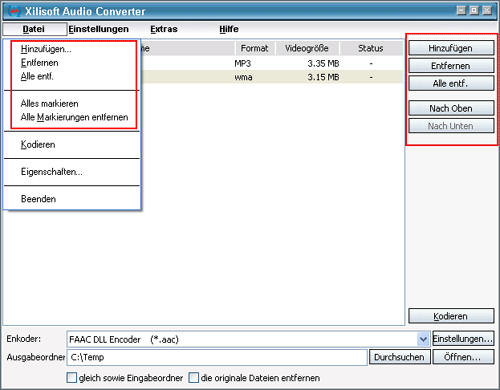Sort by the Format column header
The width and height of the screenshot is (500, 390).
point(255,48)
